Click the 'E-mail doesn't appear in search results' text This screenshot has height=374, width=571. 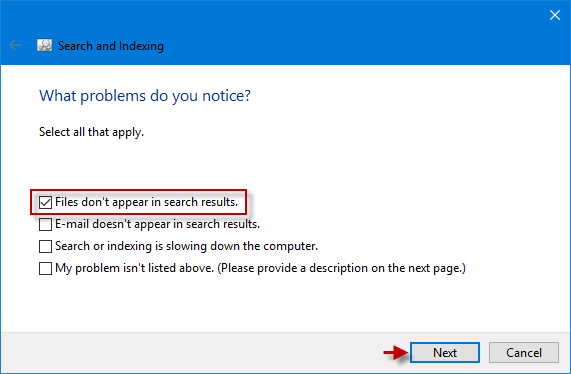tap(157, 224)
